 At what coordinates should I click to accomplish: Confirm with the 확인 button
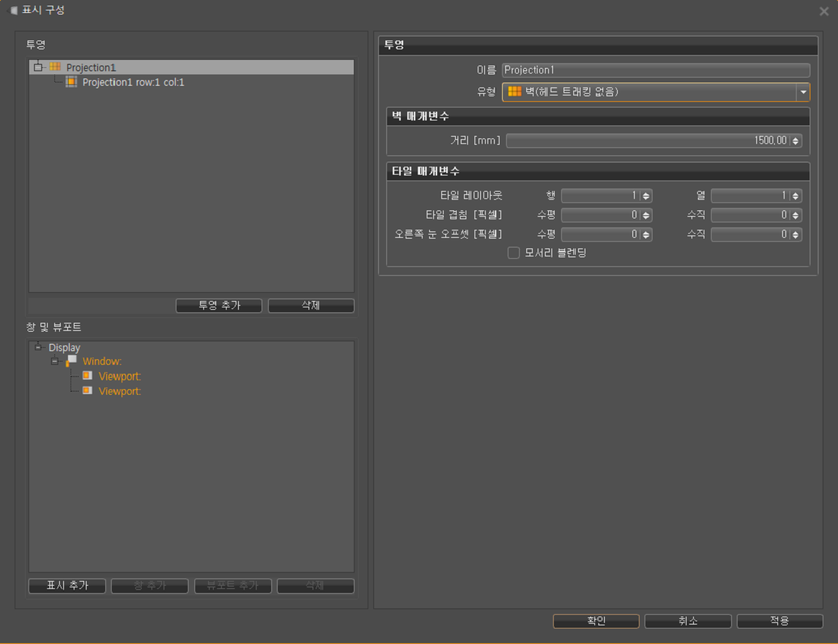(x=596, y=621)
